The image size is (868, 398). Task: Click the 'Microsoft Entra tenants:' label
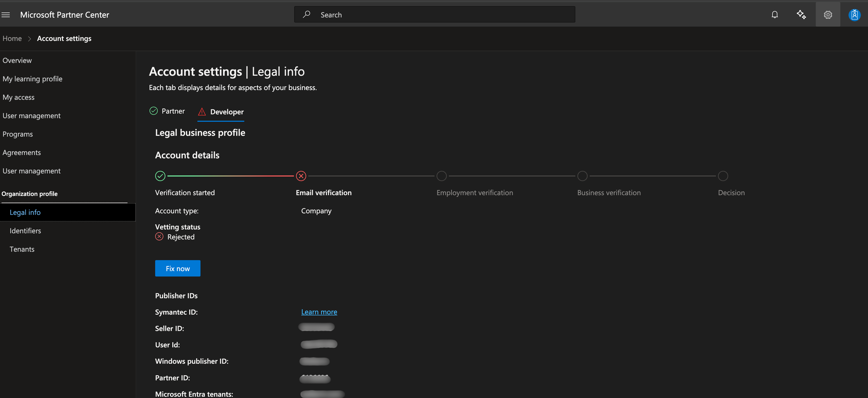click(194, 394)
